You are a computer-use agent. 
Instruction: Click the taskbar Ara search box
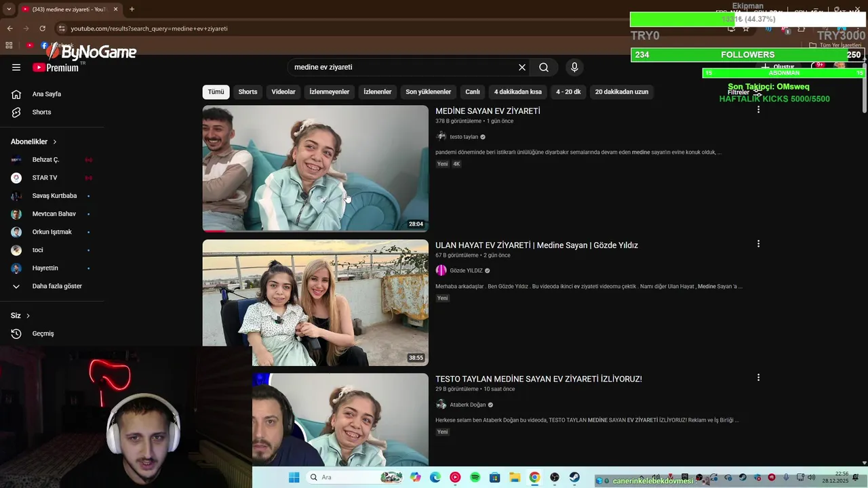[x=355, y=477]
